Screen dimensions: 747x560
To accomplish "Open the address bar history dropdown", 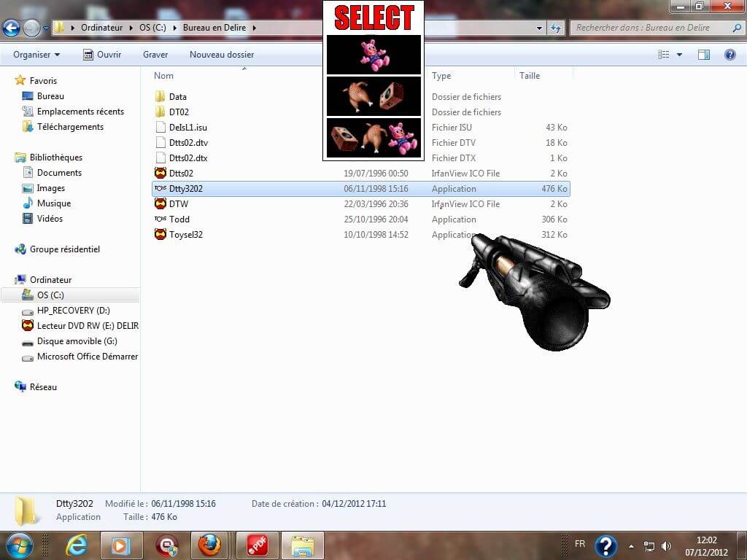I will pyautogui.click(x=539, y=28).
